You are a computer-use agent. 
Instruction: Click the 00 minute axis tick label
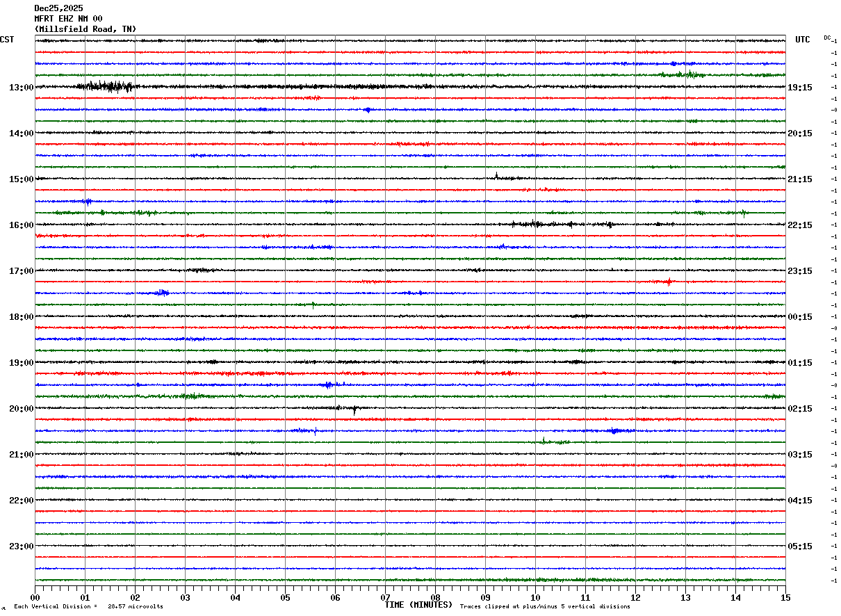point(35,597)
